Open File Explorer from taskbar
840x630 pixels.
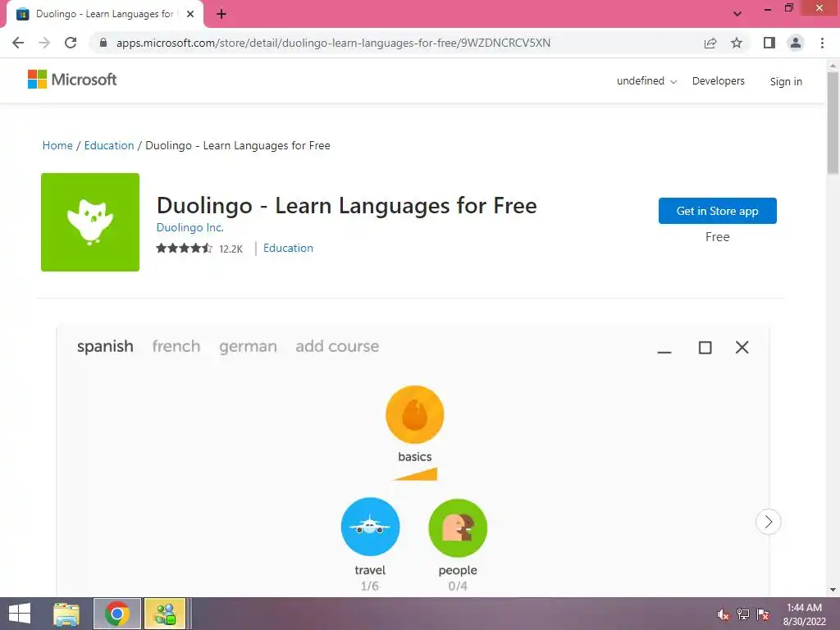[x=66, y=614]
